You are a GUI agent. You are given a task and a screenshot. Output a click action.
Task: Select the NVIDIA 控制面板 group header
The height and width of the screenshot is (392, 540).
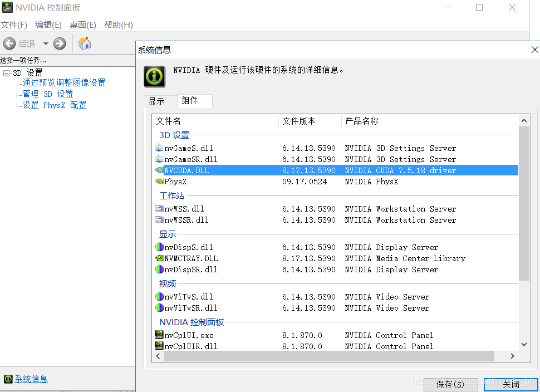192,322
